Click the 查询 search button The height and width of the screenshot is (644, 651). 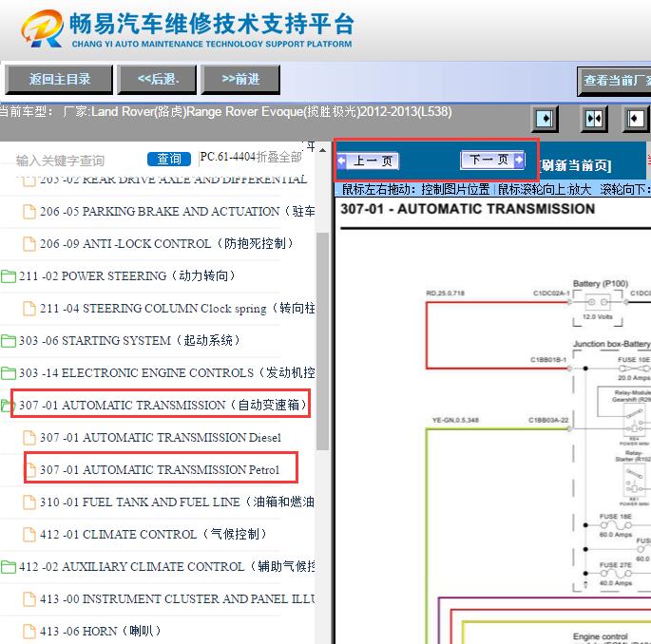169,159
